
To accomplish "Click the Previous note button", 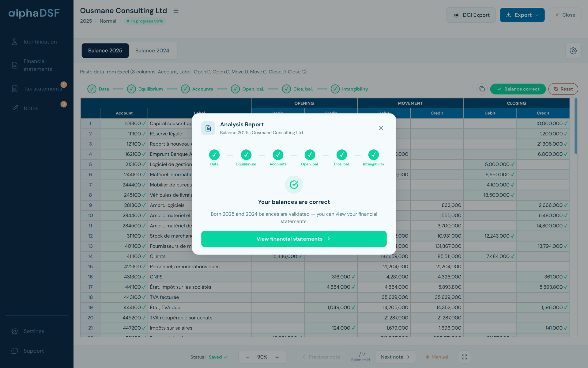I will (321, 357).
